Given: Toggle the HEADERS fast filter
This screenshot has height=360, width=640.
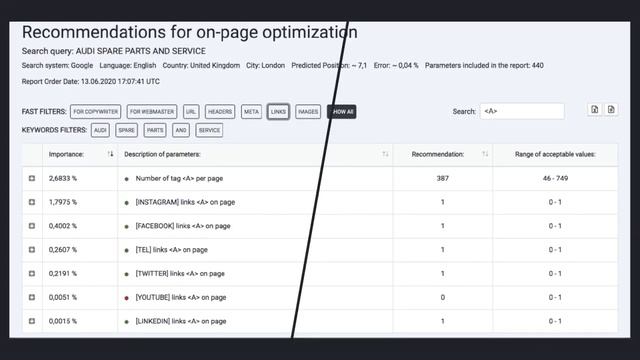Looking at the screenshot, I should (x=220, y=111).
